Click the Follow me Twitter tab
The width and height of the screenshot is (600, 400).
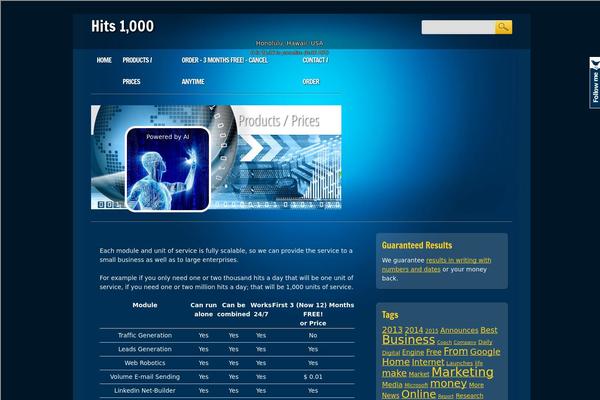595,83
